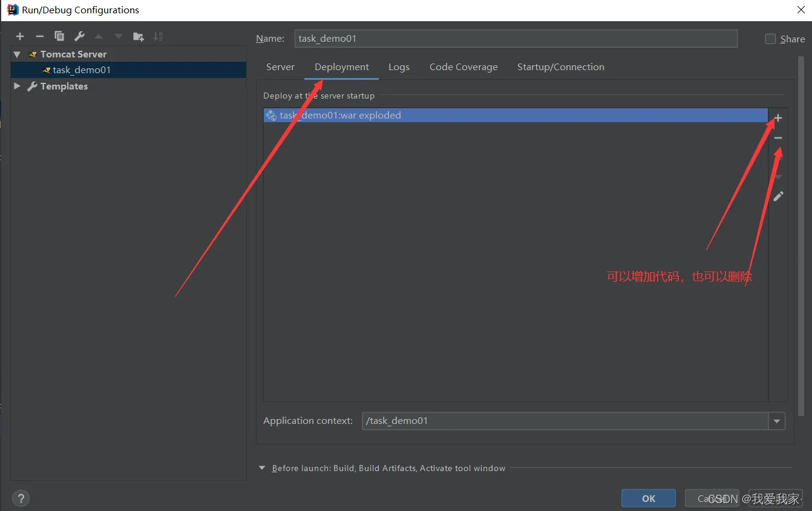Open edit defaults wrench icon

pyautogui.click(x=79, y=37)
